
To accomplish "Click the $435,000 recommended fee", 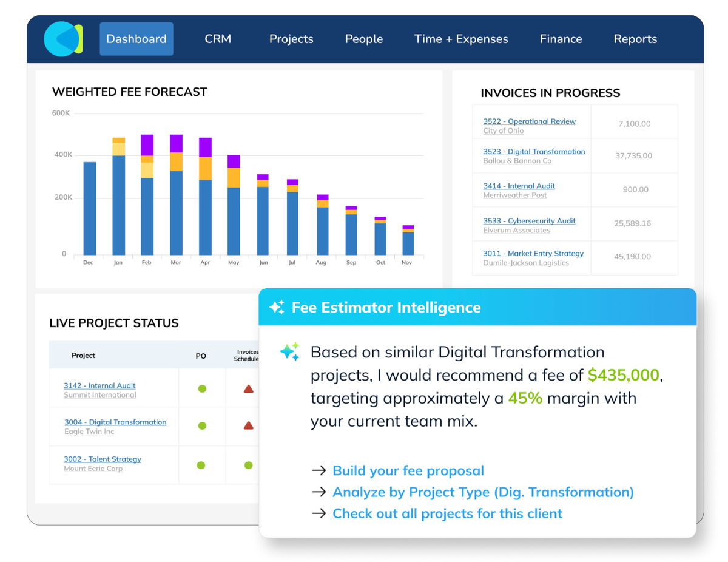I will pos(624,376).
